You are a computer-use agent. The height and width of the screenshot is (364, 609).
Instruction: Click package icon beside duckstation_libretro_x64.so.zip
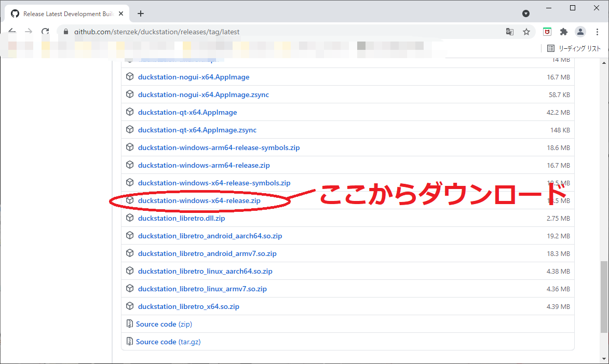(x=130, y=306)
